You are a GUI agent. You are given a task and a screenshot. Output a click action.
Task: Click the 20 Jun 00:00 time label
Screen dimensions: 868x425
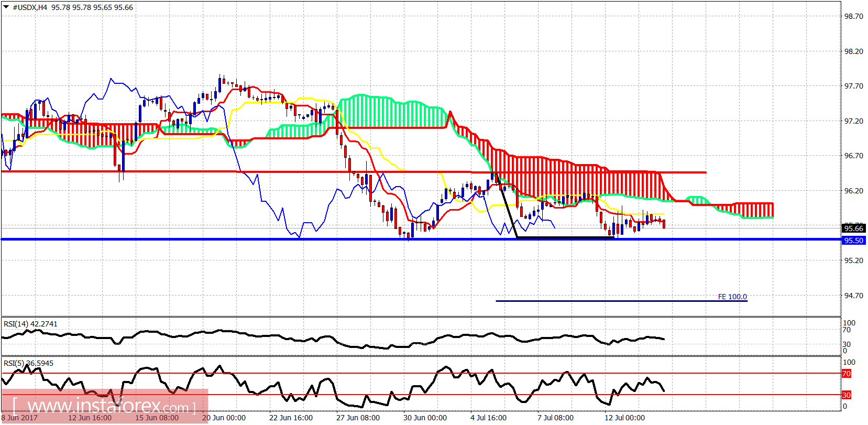224,418
